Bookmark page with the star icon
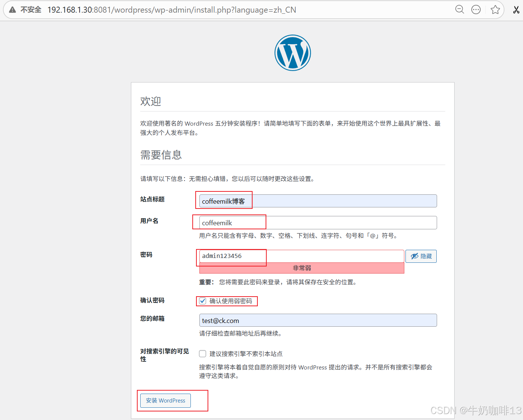 pos(495,10)
